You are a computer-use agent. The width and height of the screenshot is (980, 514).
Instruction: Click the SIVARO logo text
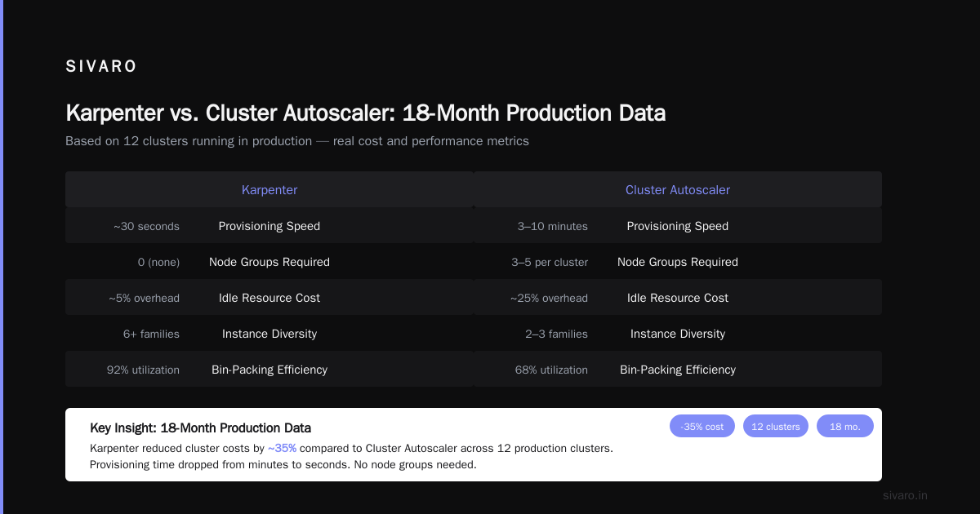click(101, 67)
